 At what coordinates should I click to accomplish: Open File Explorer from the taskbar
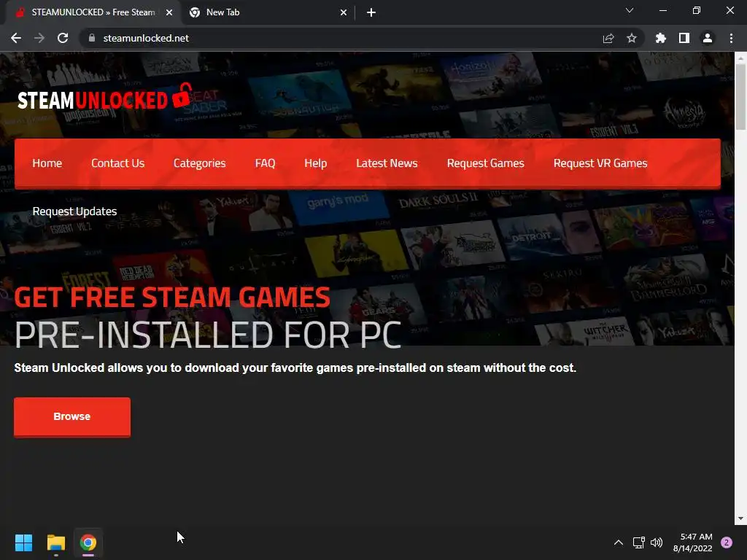55,542
